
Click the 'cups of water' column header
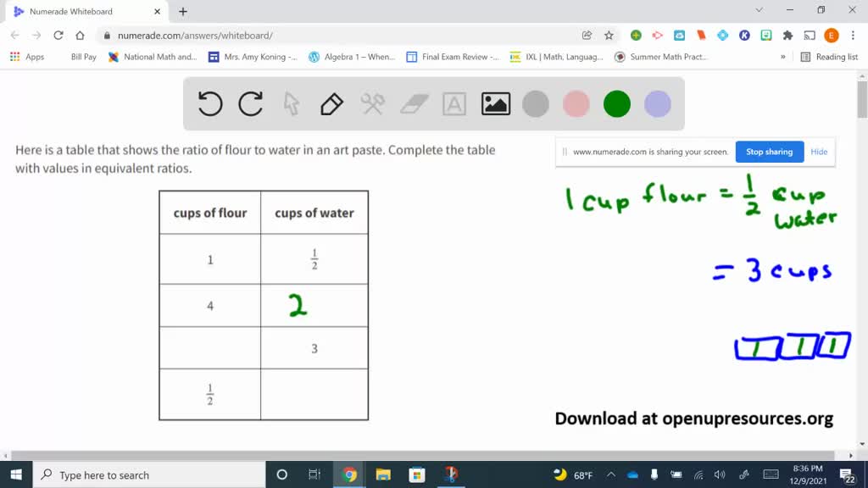click(x=314, y=213)
